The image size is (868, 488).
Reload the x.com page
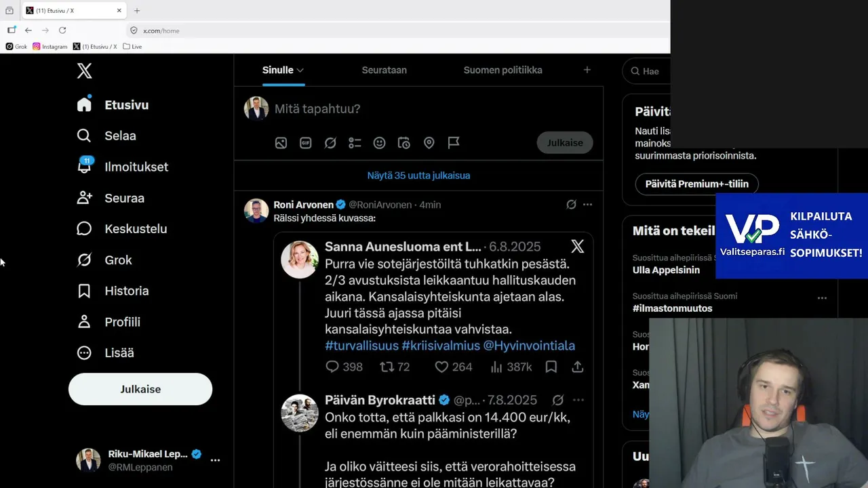point(62,30)
